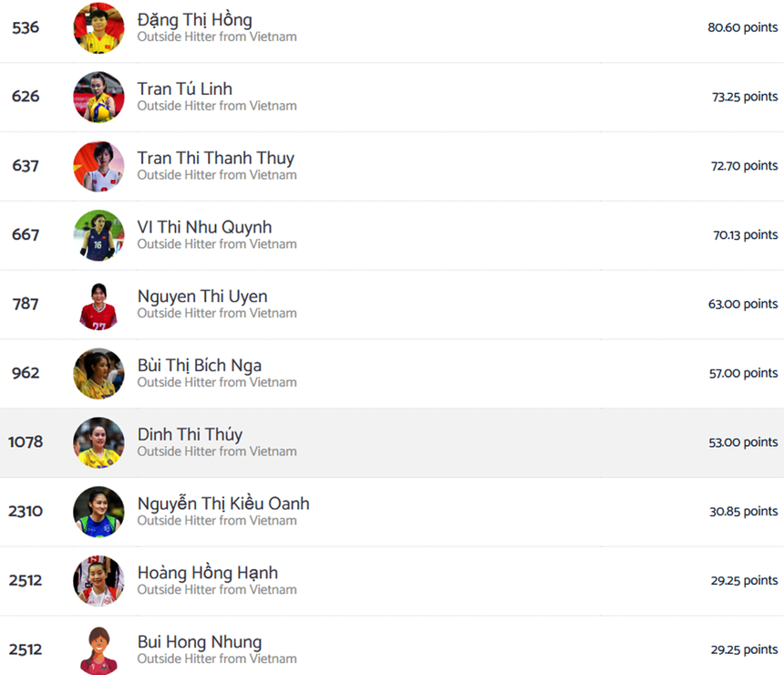Open Tran Tú Linh's avatar picture
Image resolution: width=784 pixels, height=675 pixels.
[98, 97]
